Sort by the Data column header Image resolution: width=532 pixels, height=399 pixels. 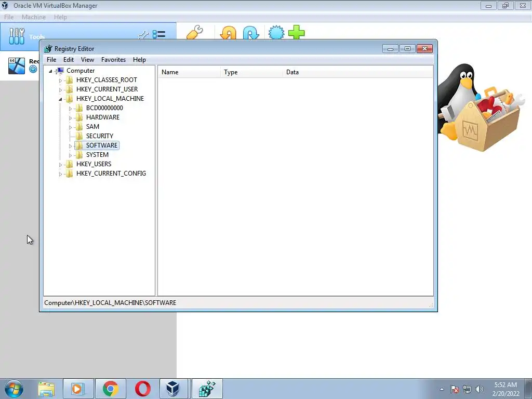pos(358,72)
